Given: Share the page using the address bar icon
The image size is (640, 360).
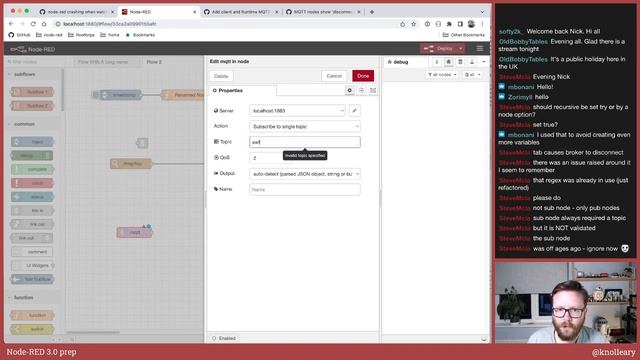Looking at the screenshot, I should coord(402,24).
